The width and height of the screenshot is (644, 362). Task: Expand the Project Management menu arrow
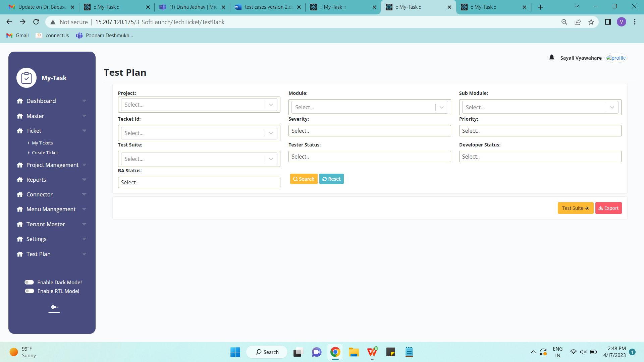click(x=84, y=165)
